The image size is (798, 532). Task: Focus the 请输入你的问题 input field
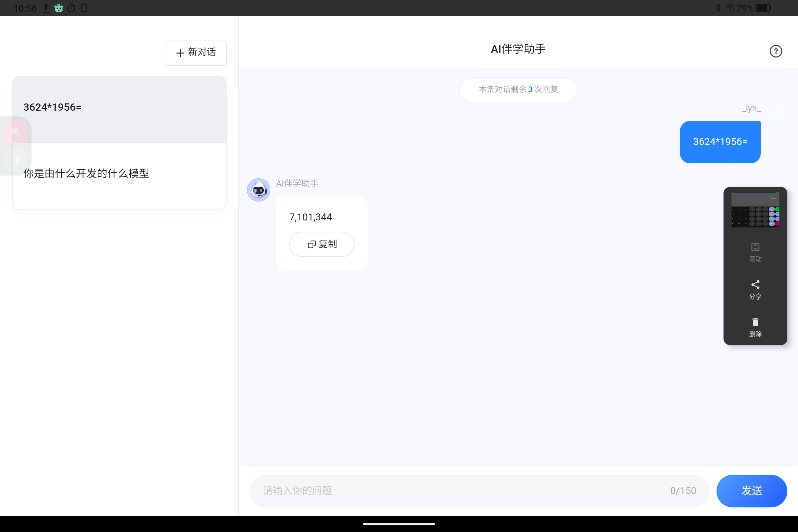pos(479,491)
